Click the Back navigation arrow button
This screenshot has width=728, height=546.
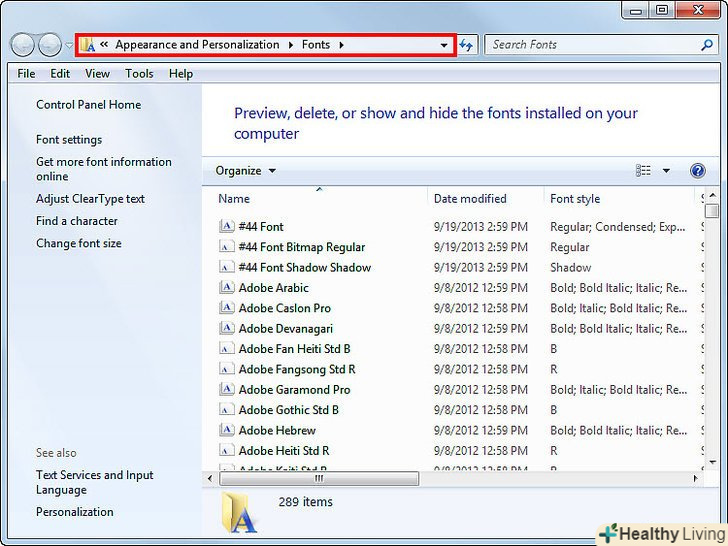click(22, 45)
